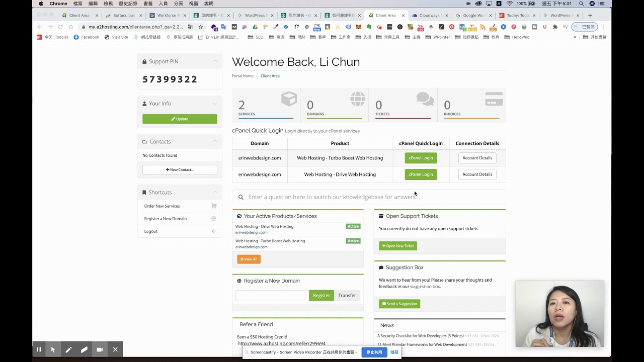The image size is (644, 362).
Task: Click the green Update button in Your Info
Action: 180,119
